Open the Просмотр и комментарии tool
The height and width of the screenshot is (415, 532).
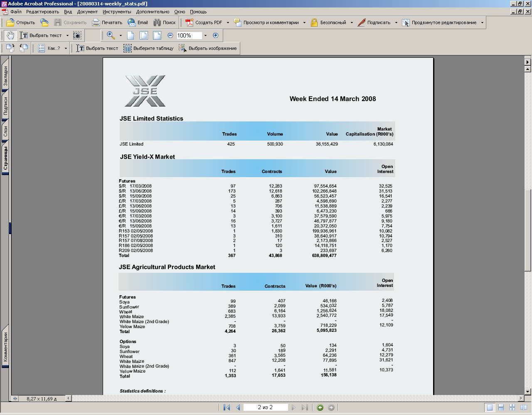pos(266,22)
